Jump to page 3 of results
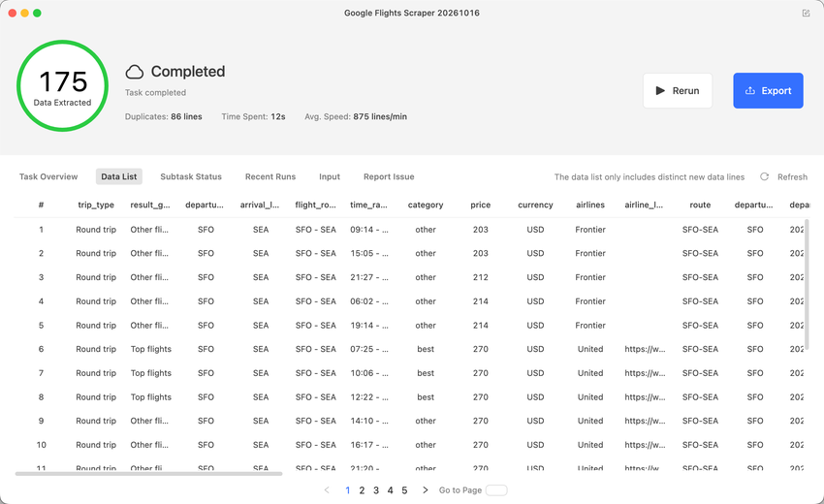 pyautogui.click(x=376, y=490)
